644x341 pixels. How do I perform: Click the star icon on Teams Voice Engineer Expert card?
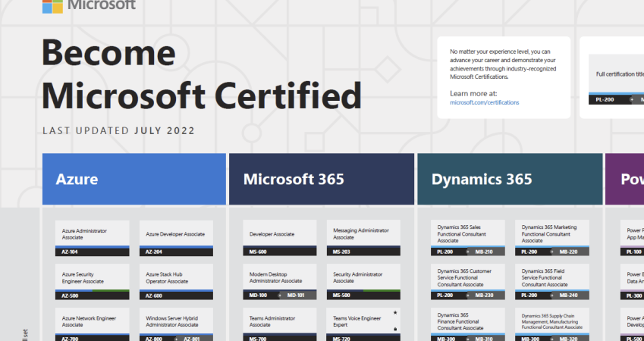click(x=395, y=313)
